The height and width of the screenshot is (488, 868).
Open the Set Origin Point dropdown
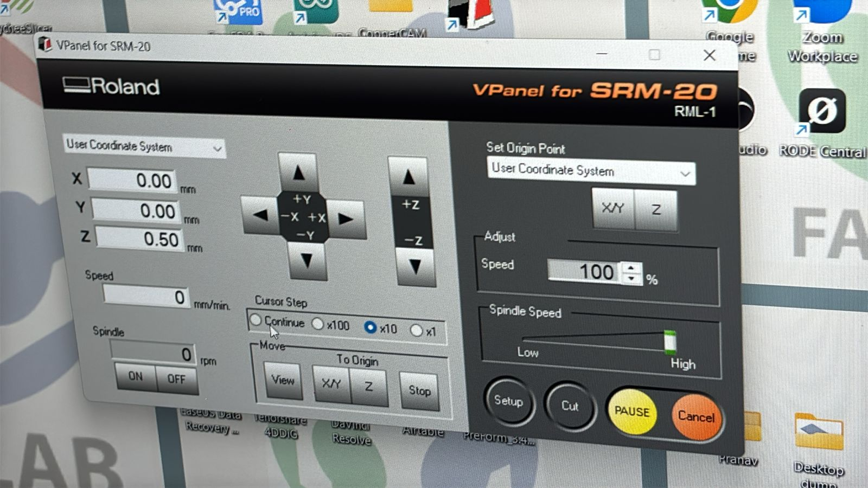tap(591, 171)
